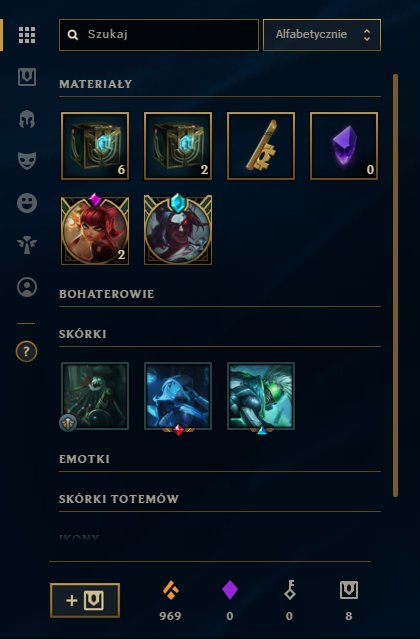Click the vertical loot list scrollbar
This screenshot has width=420, height=639.
(x=395, y=285)
